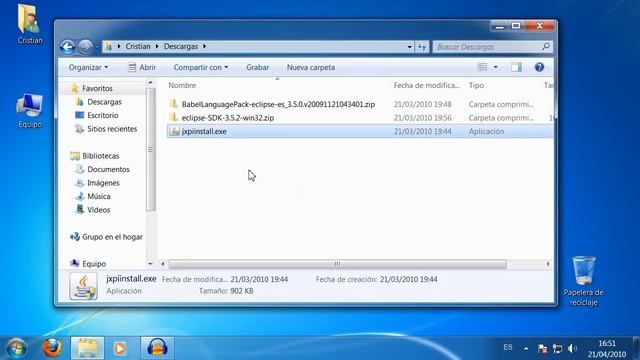Select Escritorio in the navigation pane
This screenshot has width=640, height=360.
pyautogui.click(x=102, y=115)
